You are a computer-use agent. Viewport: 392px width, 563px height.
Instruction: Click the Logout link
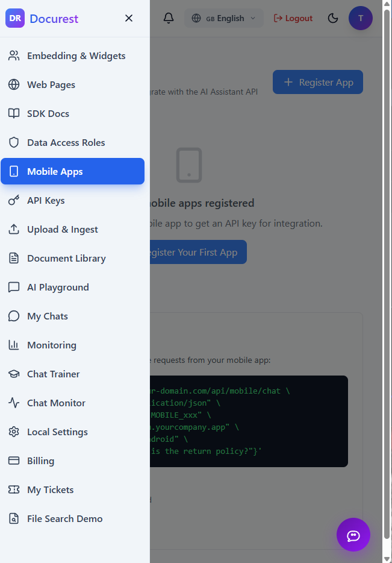[293, 18]
